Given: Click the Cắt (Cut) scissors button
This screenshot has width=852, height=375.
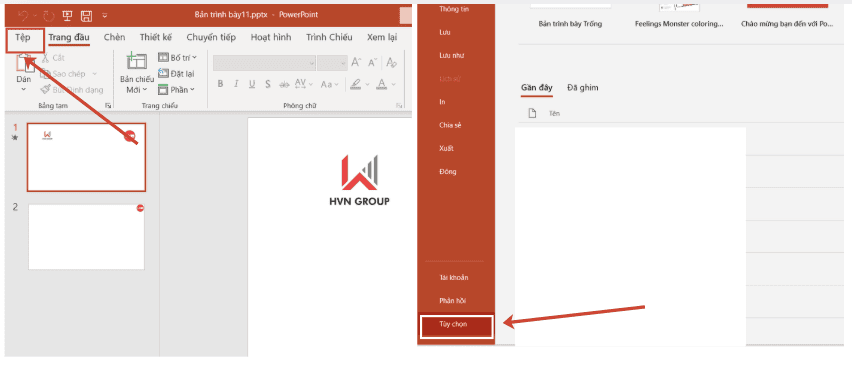Looking at the screenshot, I should point(52,58).
